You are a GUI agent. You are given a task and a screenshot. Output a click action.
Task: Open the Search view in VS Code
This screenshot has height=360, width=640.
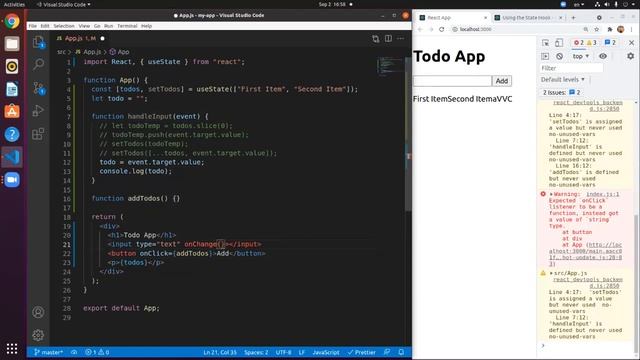click(x=38, y=64)
